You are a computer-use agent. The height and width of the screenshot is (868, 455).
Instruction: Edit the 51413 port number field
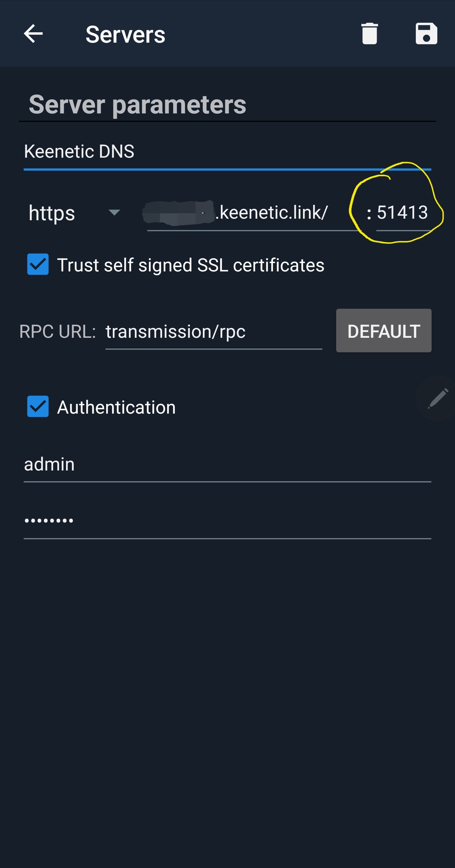point(403,213)
